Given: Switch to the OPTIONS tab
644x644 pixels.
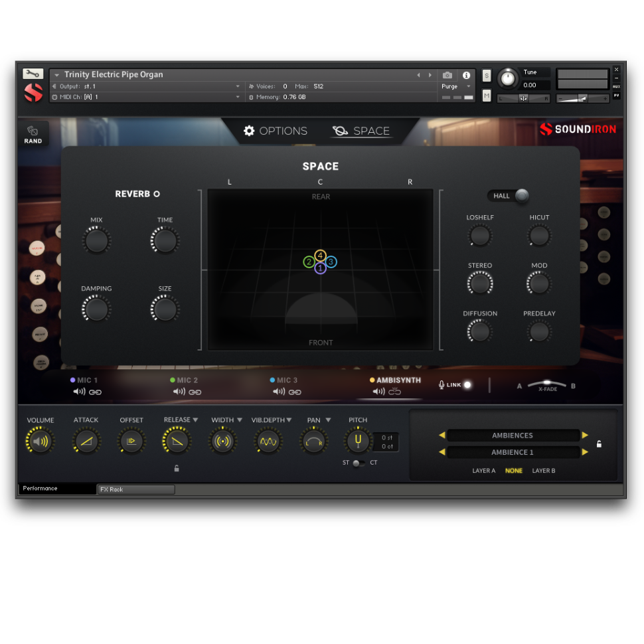Looking at the screenshot, I should (275, 131).
